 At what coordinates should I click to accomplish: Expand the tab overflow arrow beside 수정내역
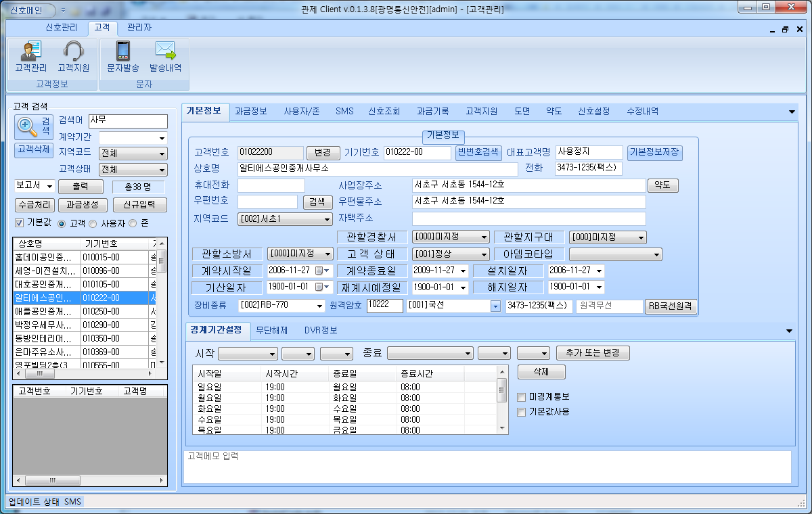792,112
